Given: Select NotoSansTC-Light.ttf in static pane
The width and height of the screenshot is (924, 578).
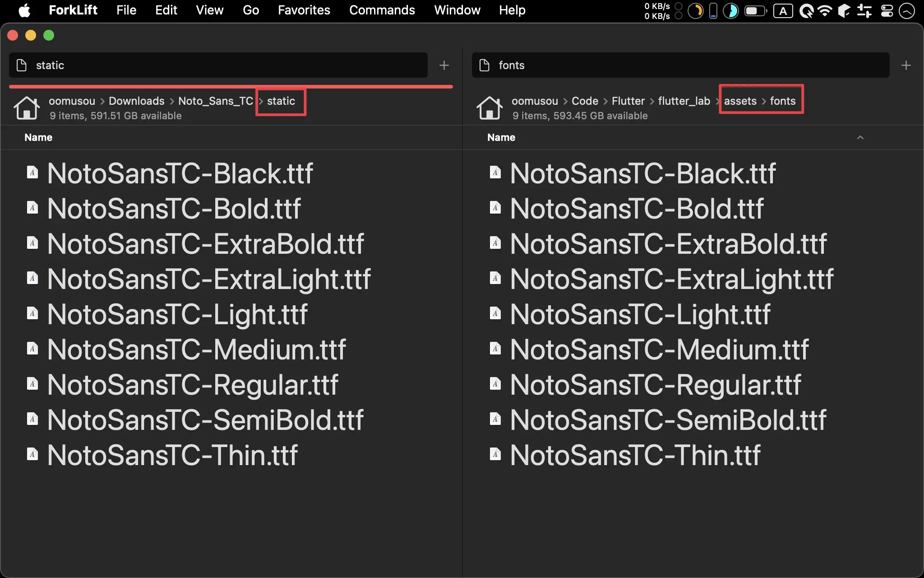Looking at the screenshot, I should [177, 314].
